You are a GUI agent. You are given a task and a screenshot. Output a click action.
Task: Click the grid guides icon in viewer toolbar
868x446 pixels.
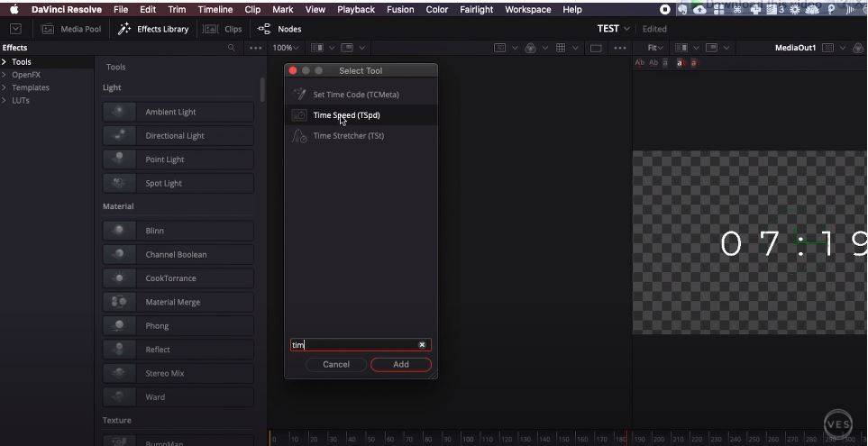[561, 48]
